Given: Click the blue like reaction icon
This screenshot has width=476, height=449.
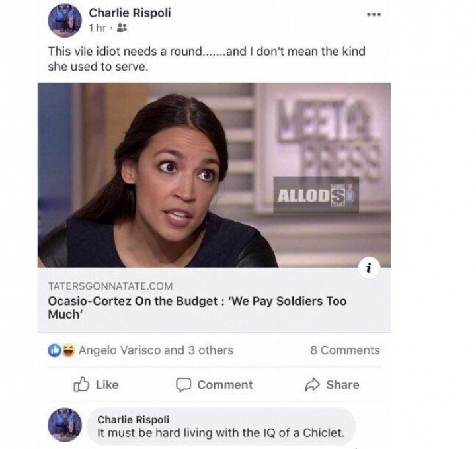Looking at the screenshot, I should pos(54,350).
